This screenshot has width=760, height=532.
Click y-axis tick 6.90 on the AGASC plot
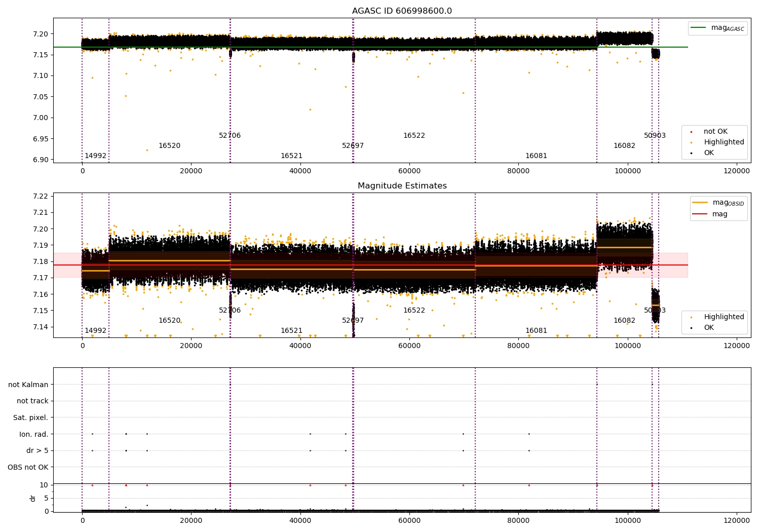[x=41, y=160]
